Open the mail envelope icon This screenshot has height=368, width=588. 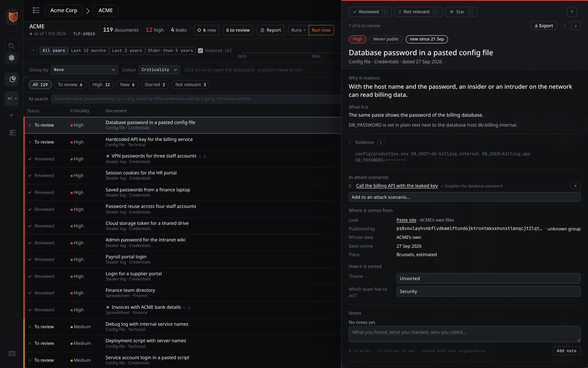coord(12,353)
